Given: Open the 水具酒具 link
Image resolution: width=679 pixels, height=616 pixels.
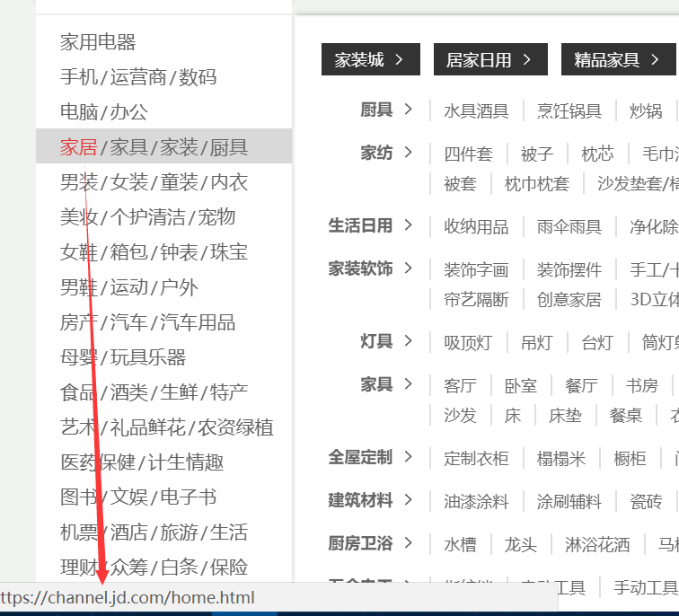Looking at the screenshot, I should [476, 111].
